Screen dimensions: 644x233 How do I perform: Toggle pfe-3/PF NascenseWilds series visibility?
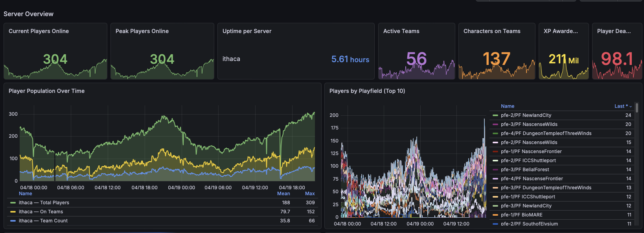(x=529, y=124)
